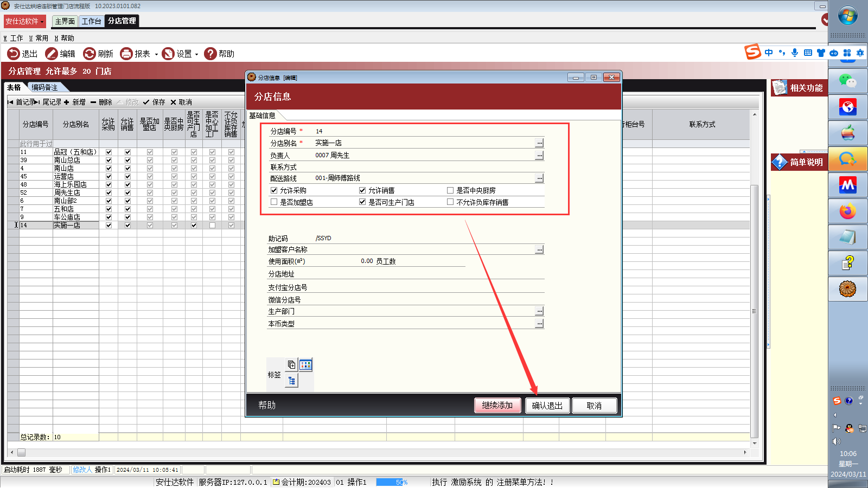Open the 本币类型 lookup button
This screenshot has width=868, height=488.
coord(539,323)
